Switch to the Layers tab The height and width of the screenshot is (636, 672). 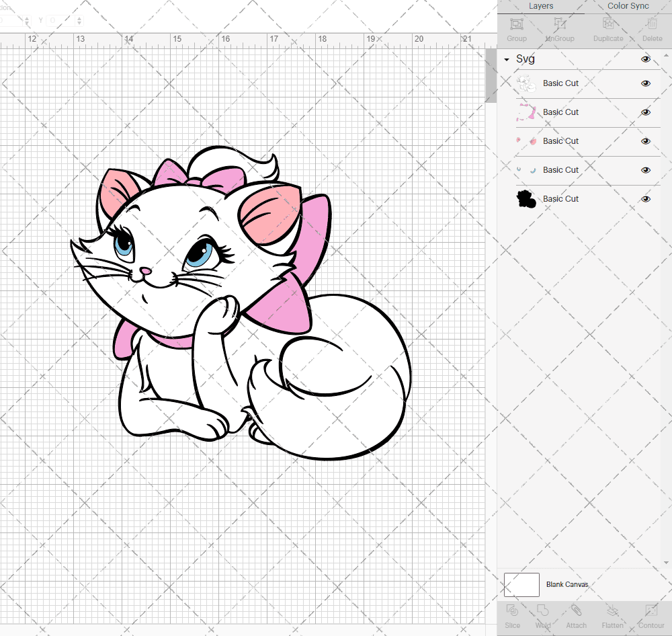point(541,6)
